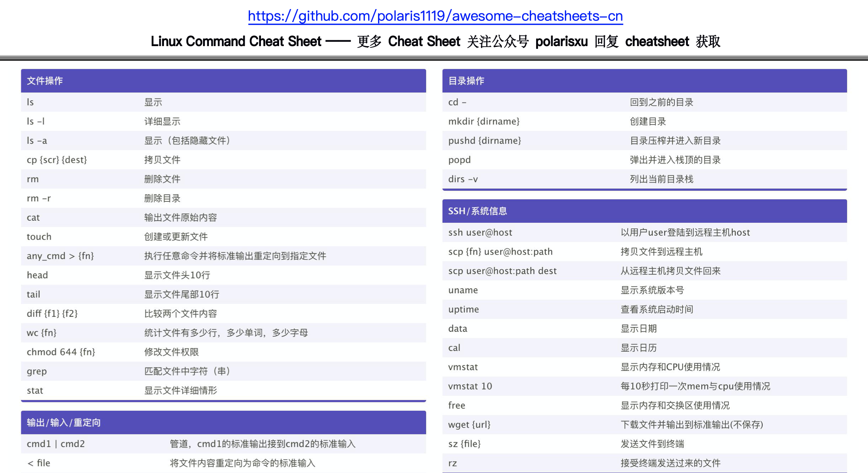Click the SSH/系统信息 section header

pyautogui.click(x=477, y=211)
